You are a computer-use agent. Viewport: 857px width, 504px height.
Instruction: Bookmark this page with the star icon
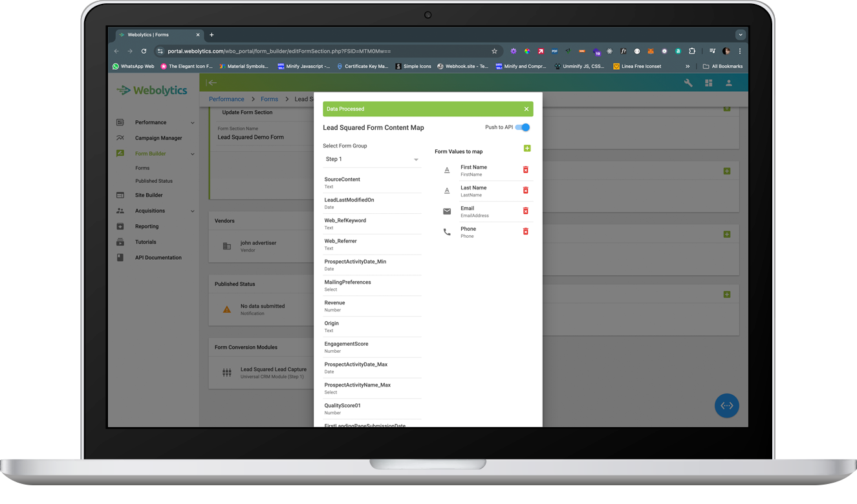494,51
